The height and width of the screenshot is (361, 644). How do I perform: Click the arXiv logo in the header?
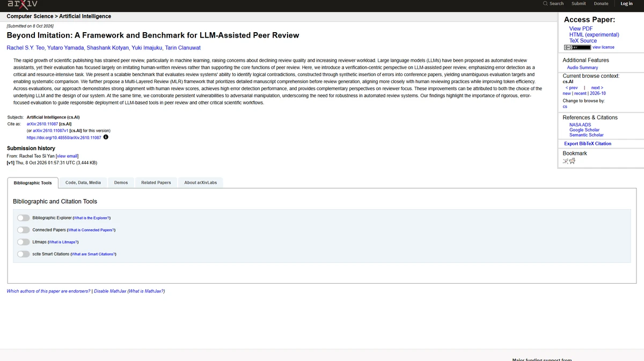click(22, 5)
